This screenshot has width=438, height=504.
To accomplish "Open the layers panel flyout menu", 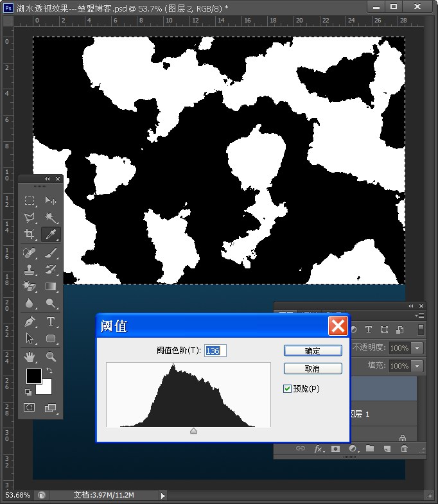I will click(x=419, y=316).
